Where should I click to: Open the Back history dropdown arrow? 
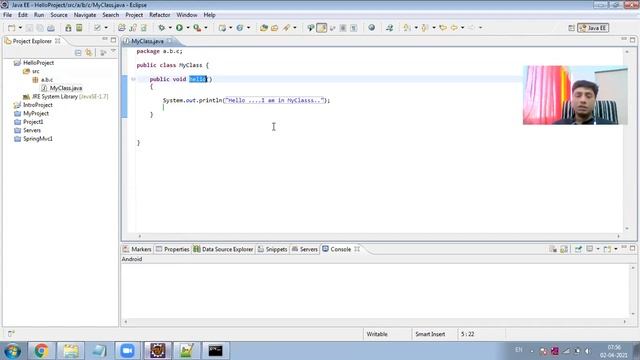(x=462, y=28)
